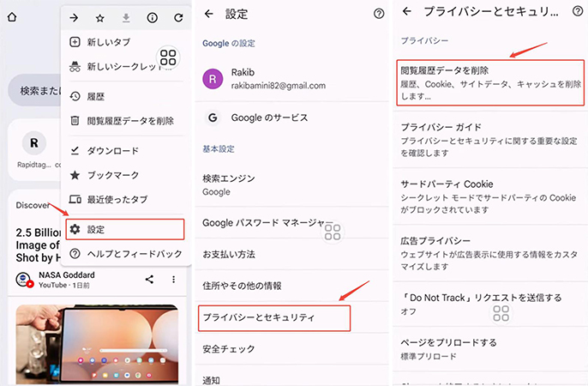Screen dimensions: 588x386
Task: Open お支払い方法 setting
Action: 291,255
